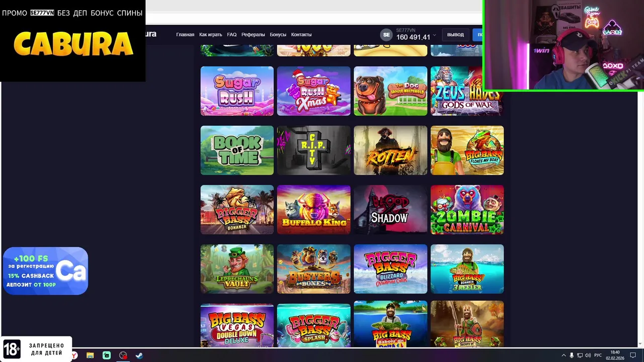Open the Рефералы menu item
The image size is (644, 362).
(253, 35)
